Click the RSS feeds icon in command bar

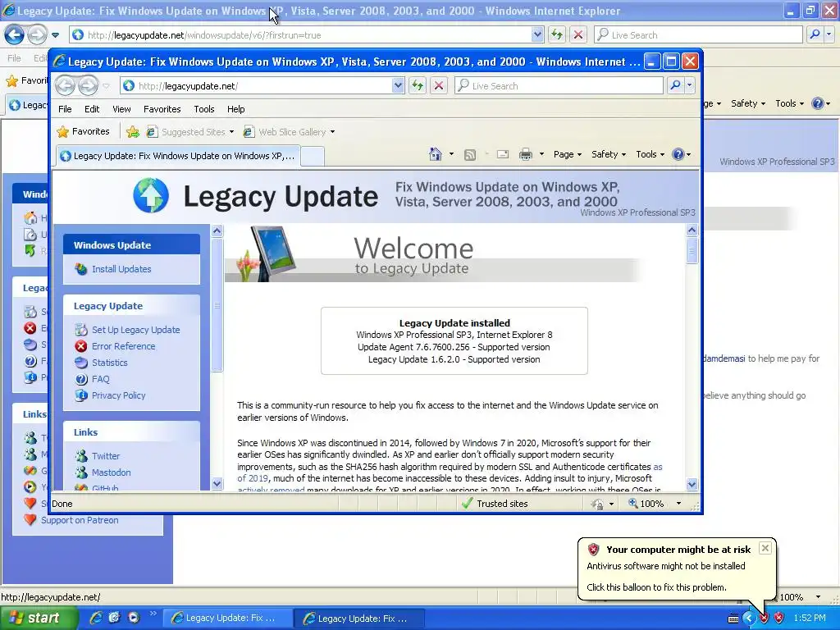470,155
